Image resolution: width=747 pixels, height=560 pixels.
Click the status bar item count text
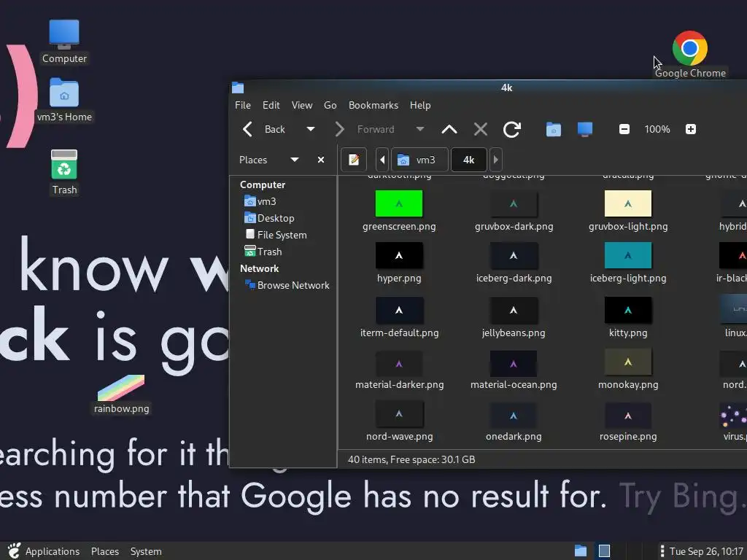pyautogui.click(x=411, y=459)
